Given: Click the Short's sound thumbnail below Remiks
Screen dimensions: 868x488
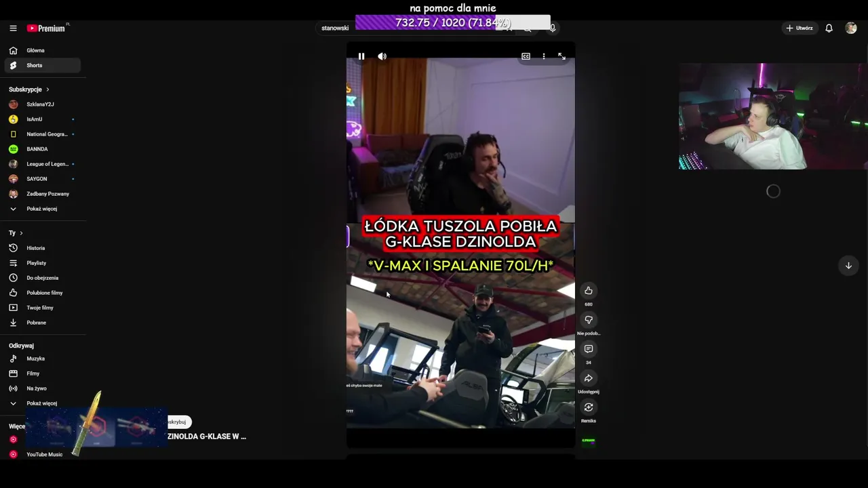Looking at the screenshot, I should 589,441.
